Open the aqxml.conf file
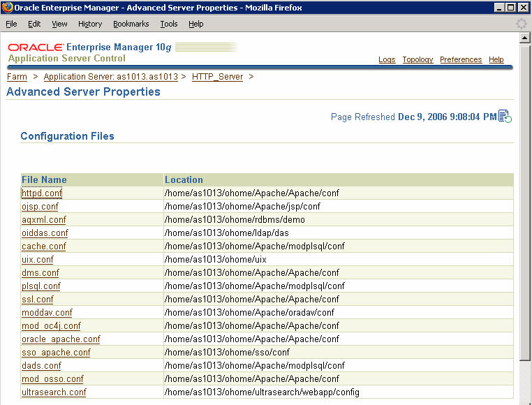 [44, 220]
